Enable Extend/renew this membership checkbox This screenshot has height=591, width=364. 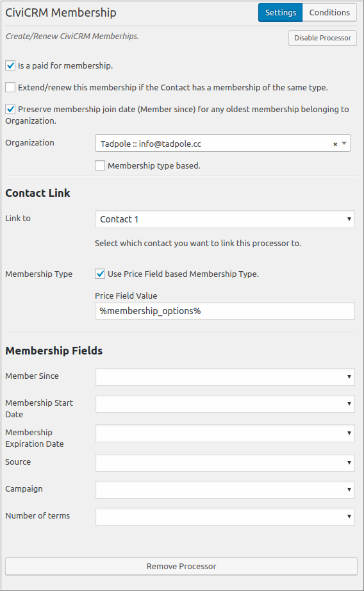point(10,87)
